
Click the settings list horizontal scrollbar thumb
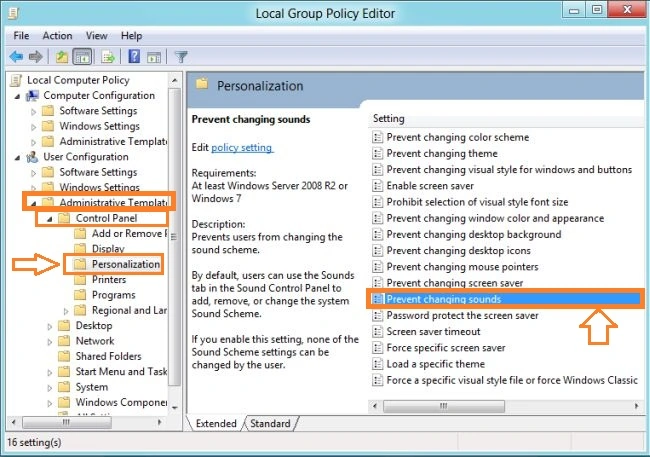[444, 406]
